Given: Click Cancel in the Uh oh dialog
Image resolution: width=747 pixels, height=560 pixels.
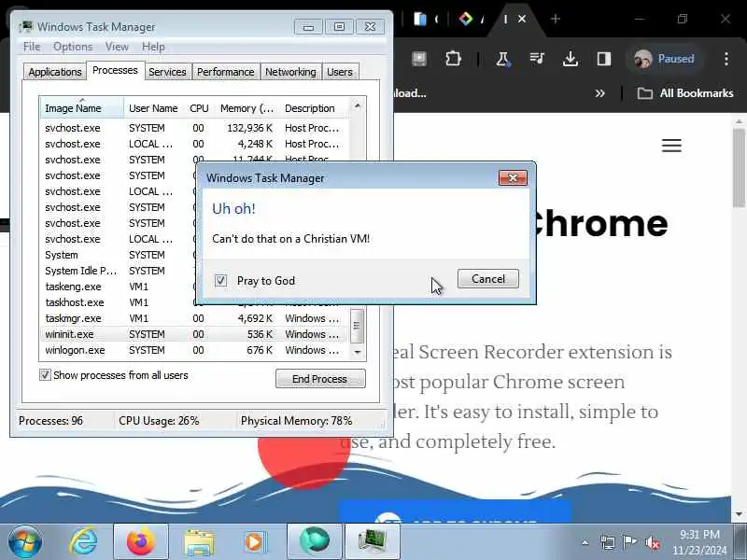Looking at the screenshot, I should click(x=487, y=278).
